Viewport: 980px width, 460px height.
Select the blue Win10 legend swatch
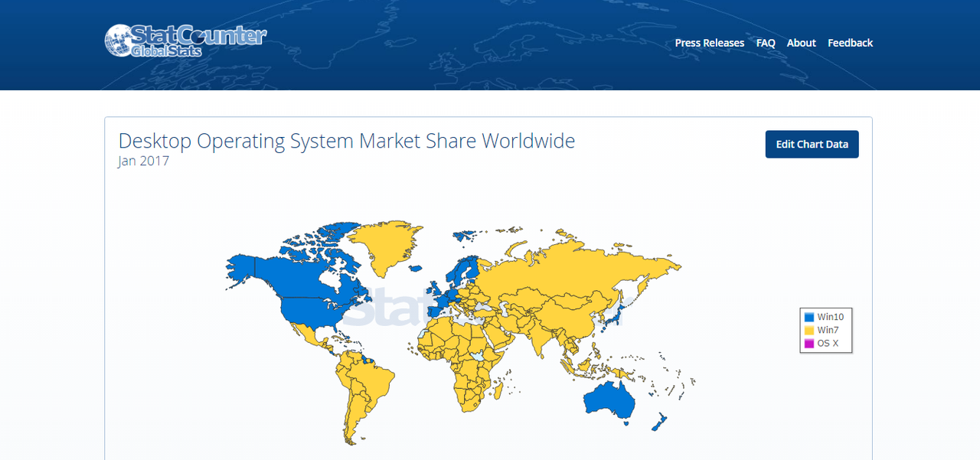[x=808, y=317]
